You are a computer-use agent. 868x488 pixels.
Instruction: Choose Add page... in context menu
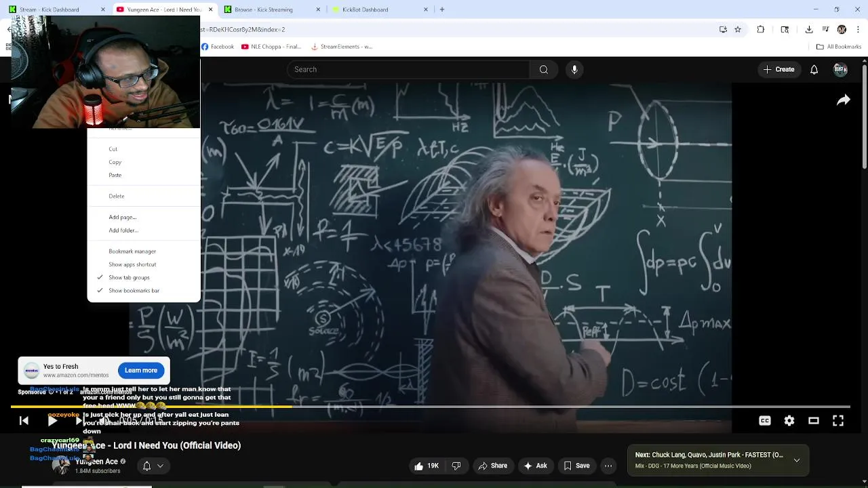[x=144, y=217]
